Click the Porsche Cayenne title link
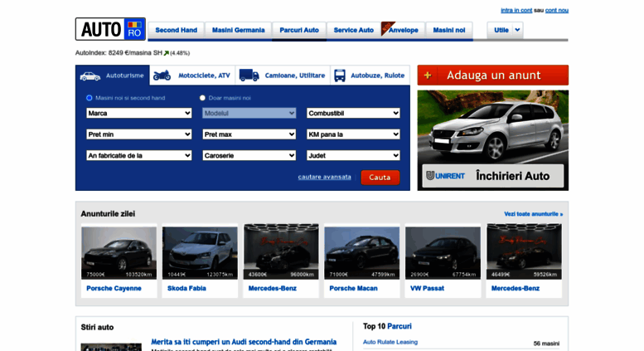This screenshot has width=644, height=351. (x=114, y=289)
